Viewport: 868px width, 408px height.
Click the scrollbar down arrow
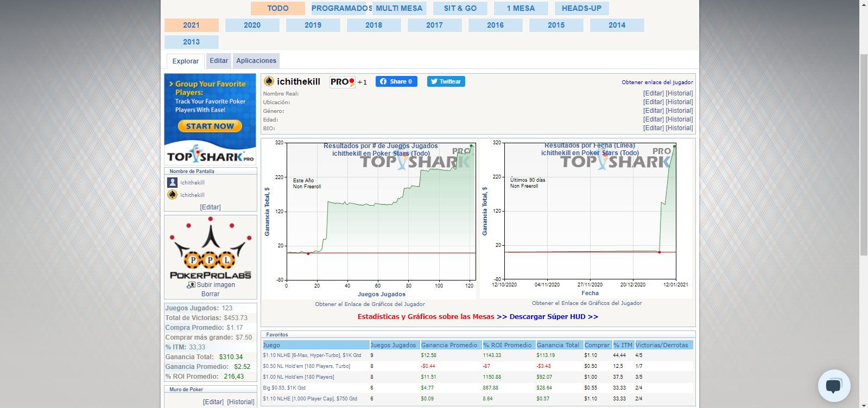pyautogui.click(x=864, y=404)
